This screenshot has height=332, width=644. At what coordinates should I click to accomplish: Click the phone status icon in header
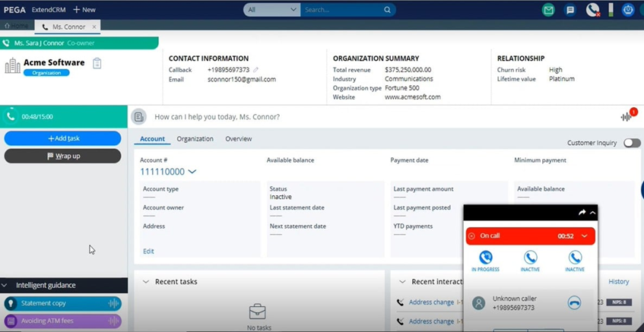pyautogui.click(x=592, y=10)
